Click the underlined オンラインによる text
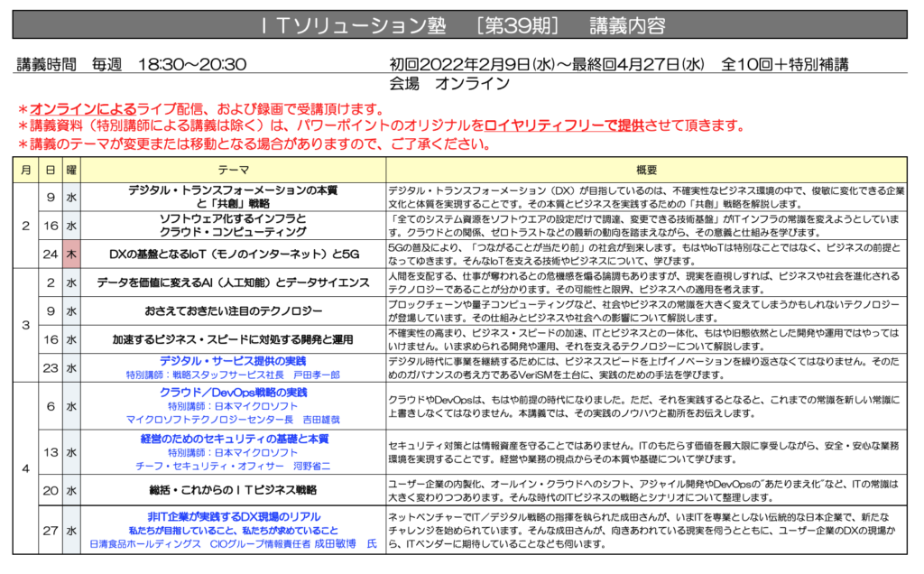 click(x=83, y=109)
